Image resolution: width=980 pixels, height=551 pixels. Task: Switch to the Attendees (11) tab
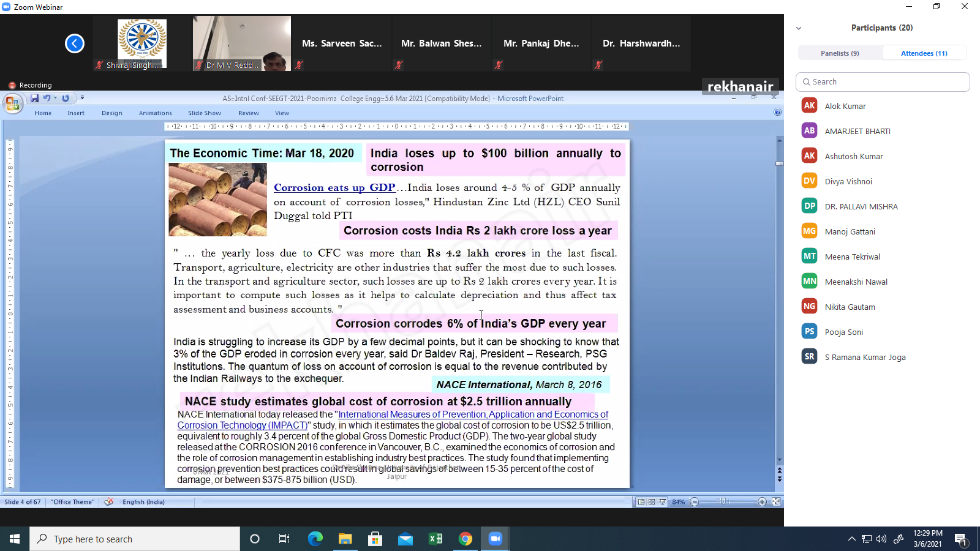[924, 53]
